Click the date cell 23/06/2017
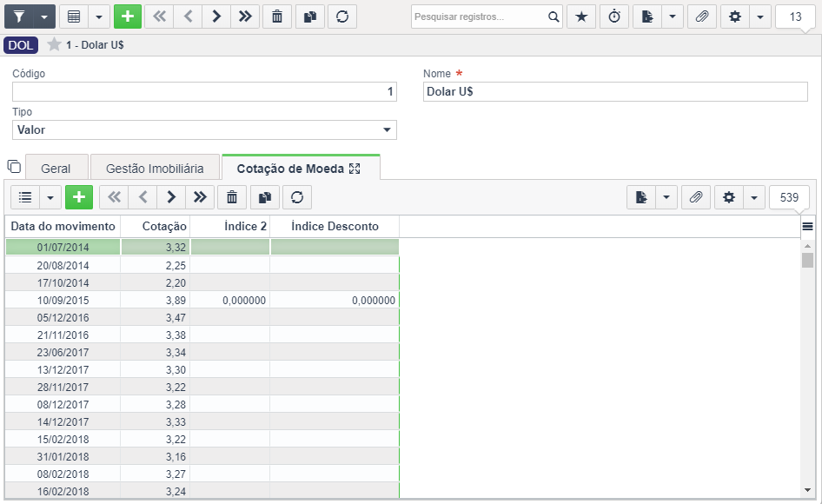Viewport: 822px width, 504px height. point(63,353)
